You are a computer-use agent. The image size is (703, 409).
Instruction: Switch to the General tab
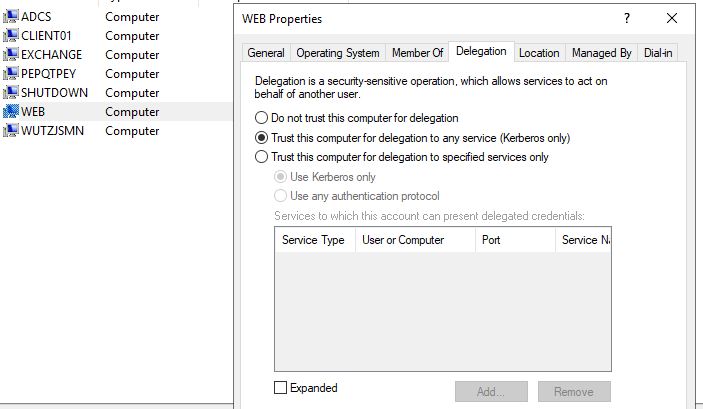coord(266,53)
